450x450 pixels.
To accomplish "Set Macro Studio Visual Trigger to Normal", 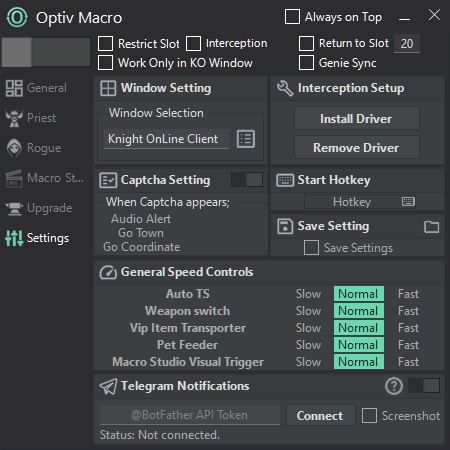I will pyautogui.click(x=359, y=362).
